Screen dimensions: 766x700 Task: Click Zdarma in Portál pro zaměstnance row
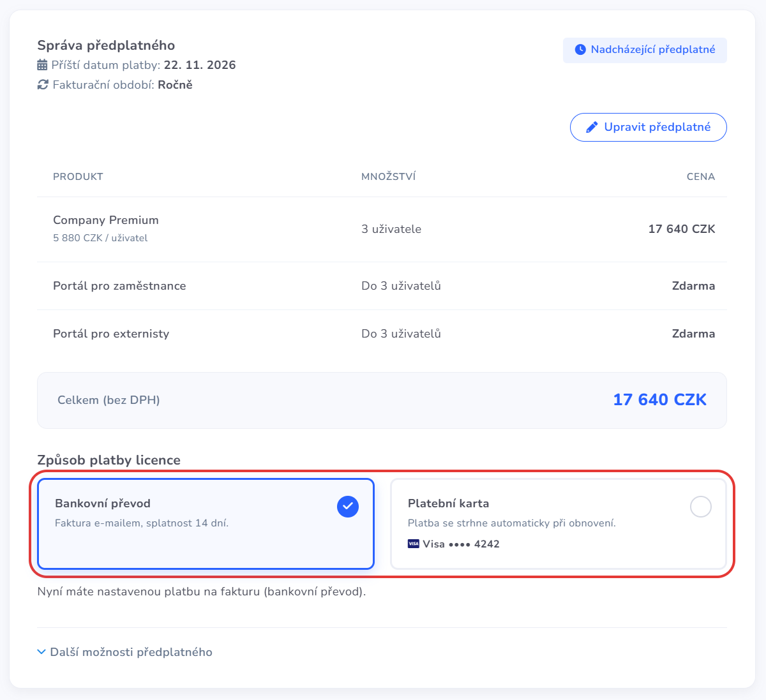[x=694, y=286]
